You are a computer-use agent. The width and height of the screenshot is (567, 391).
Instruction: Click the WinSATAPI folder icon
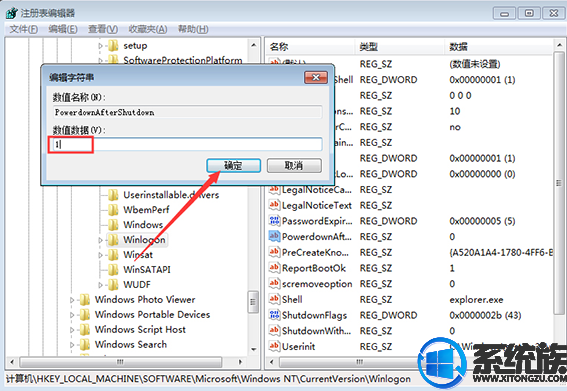click(113, 269)
